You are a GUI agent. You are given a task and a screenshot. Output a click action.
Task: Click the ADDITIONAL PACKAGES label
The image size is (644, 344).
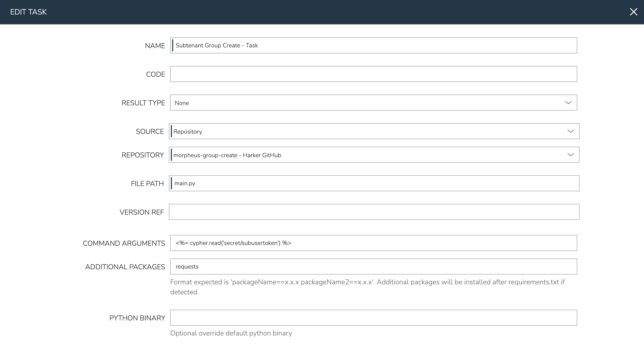coord(125,267)
